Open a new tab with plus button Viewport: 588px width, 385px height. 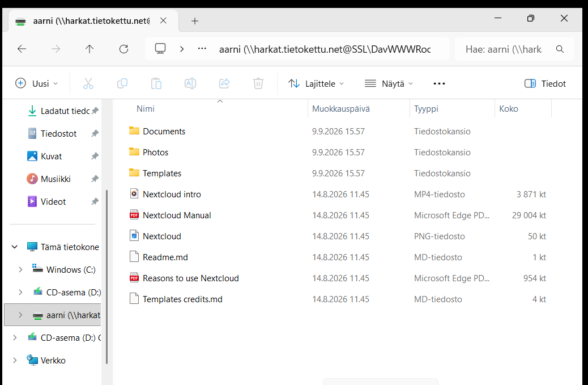point(195,21)
